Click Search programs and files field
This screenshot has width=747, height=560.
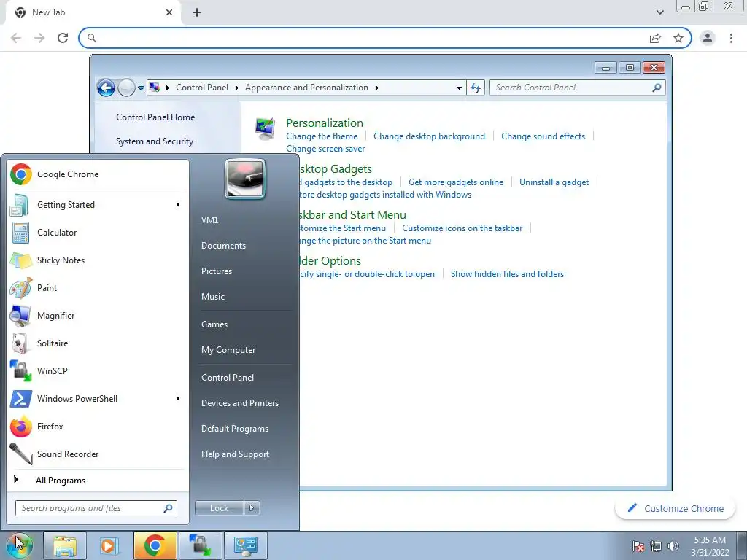tap(96, 508)
